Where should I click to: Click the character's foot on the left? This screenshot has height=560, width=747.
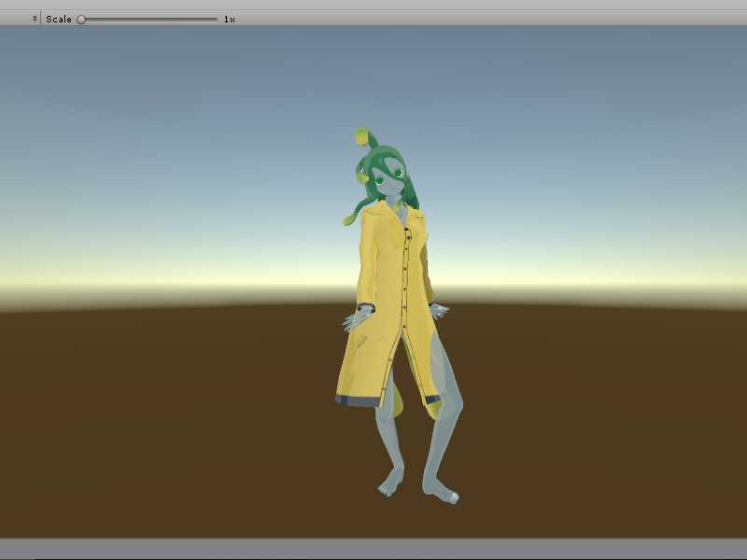click(389, 487)
